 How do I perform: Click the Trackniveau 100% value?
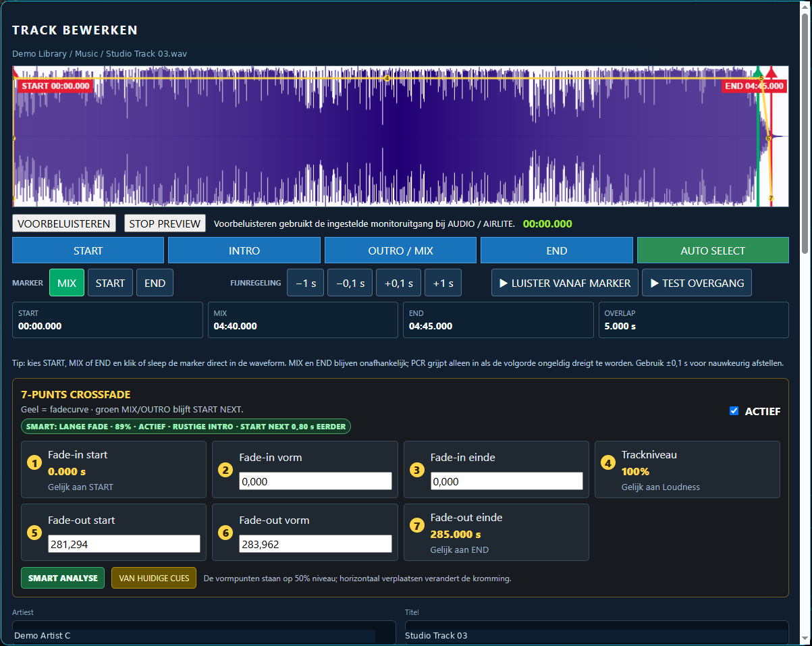pos(635,471)
